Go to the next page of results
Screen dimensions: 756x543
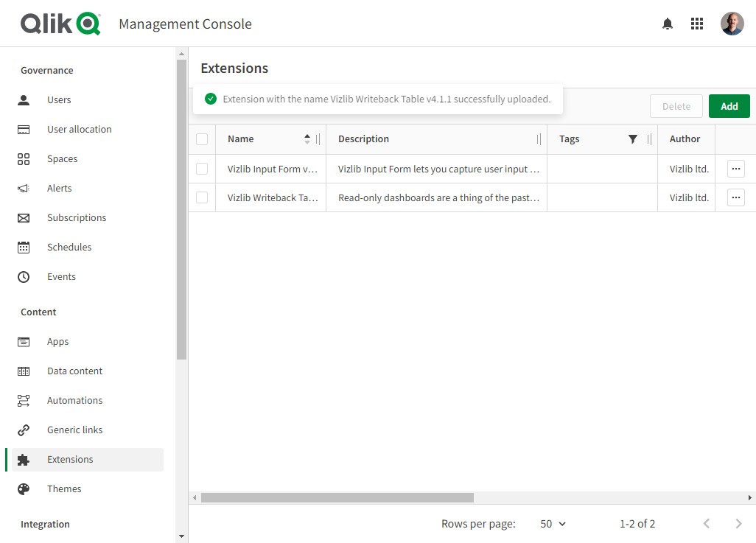(x=738, y=524)
